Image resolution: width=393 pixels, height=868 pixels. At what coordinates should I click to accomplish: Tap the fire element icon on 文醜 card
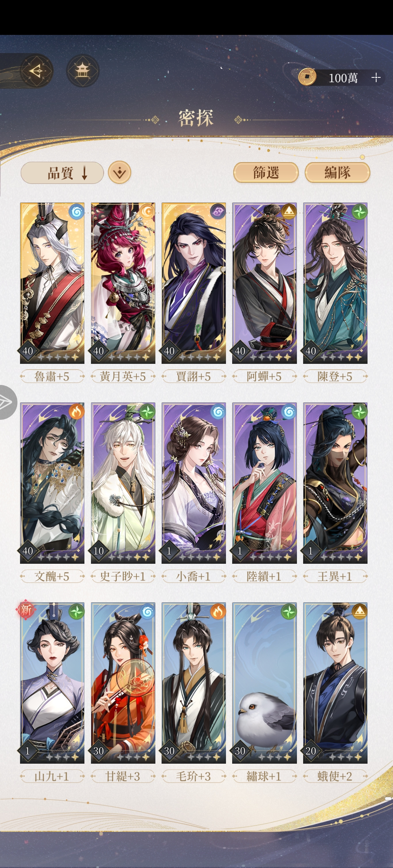click(76, 411)
